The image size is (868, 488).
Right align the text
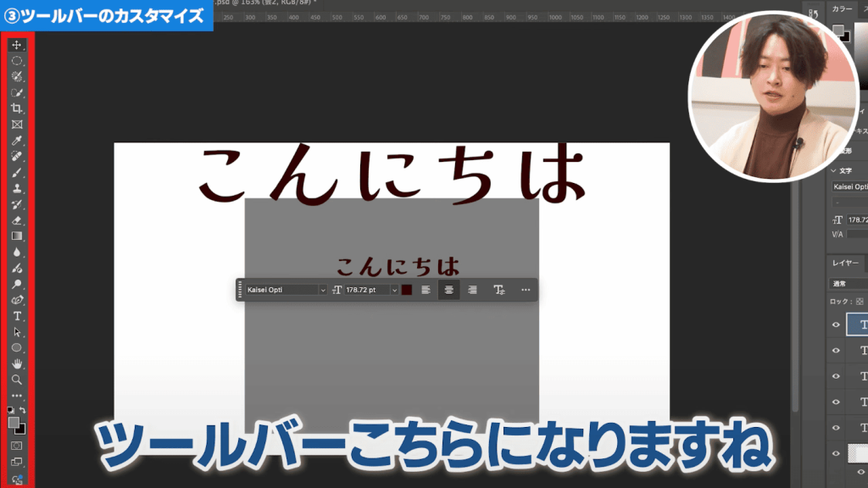pyautogui.click(x=472, y=290)
